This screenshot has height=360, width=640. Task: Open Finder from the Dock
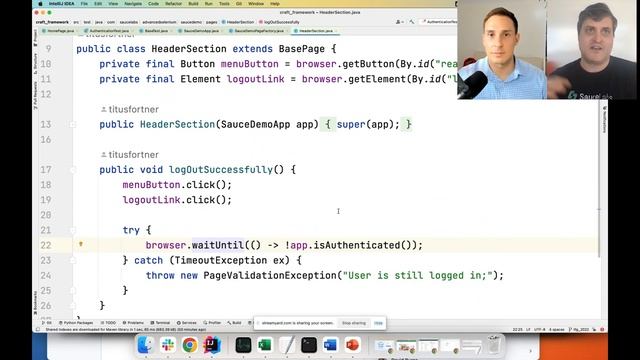point(145,345)
